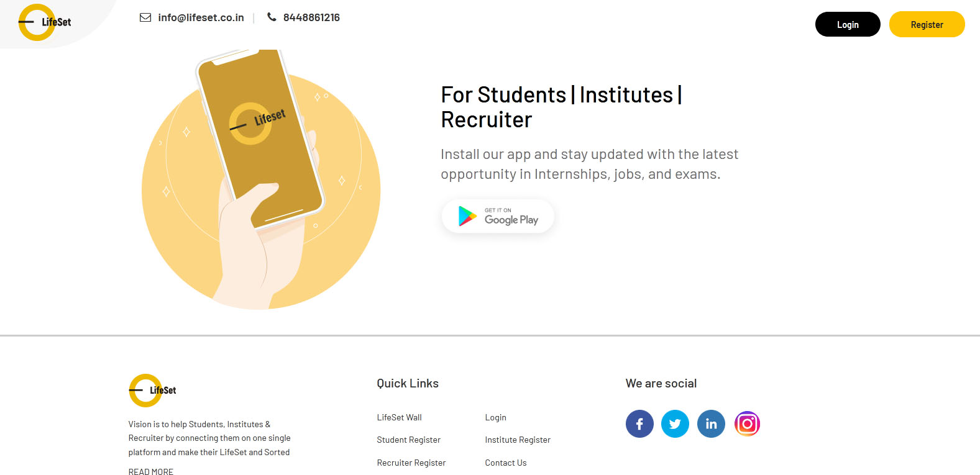Open the Recruiter Register link
Viewport: 980px width, 475px height.
point(411,463)
